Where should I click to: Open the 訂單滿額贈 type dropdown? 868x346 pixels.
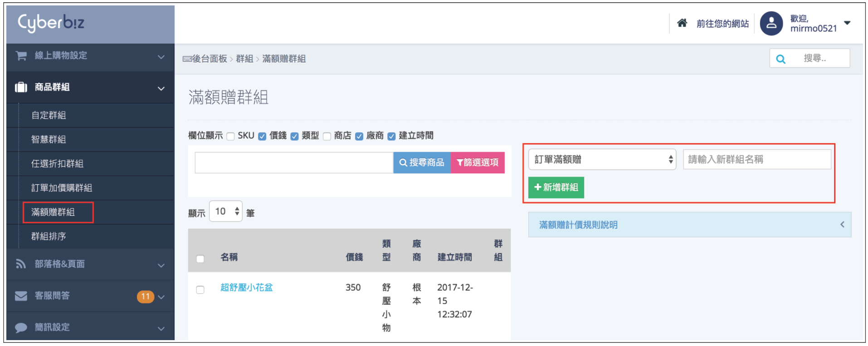point(602,159)
